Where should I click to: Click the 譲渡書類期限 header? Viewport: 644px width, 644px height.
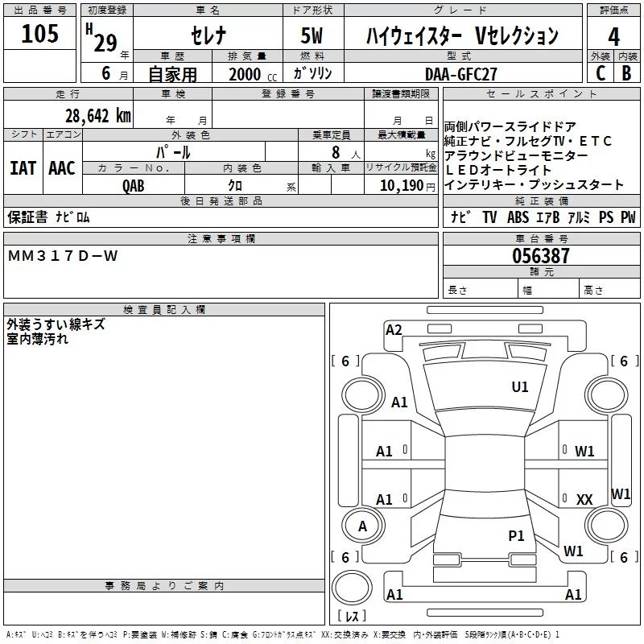point(401,93)
